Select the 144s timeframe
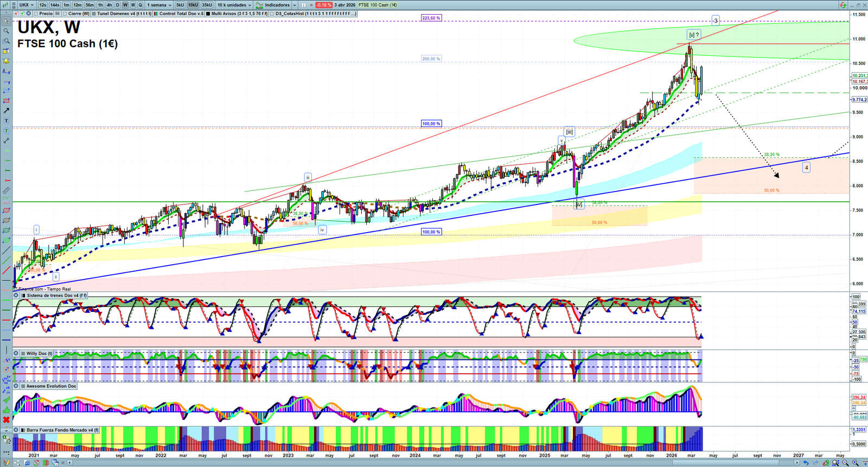 click(x=55, y=5)
